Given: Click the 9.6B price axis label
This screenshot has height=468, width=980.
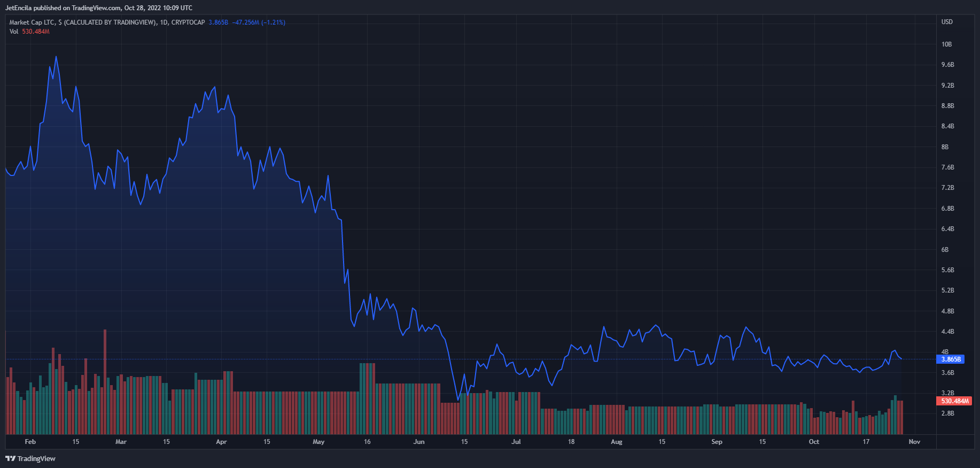Looking at the screenshot, I should [x=947, y=65].
